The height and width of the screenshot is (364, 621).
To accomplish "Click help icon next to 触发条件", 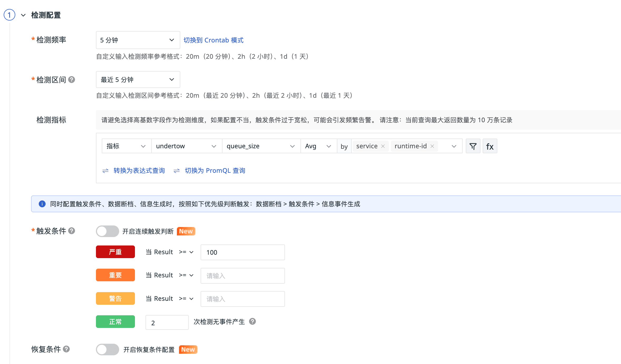I will click(71, 231).
